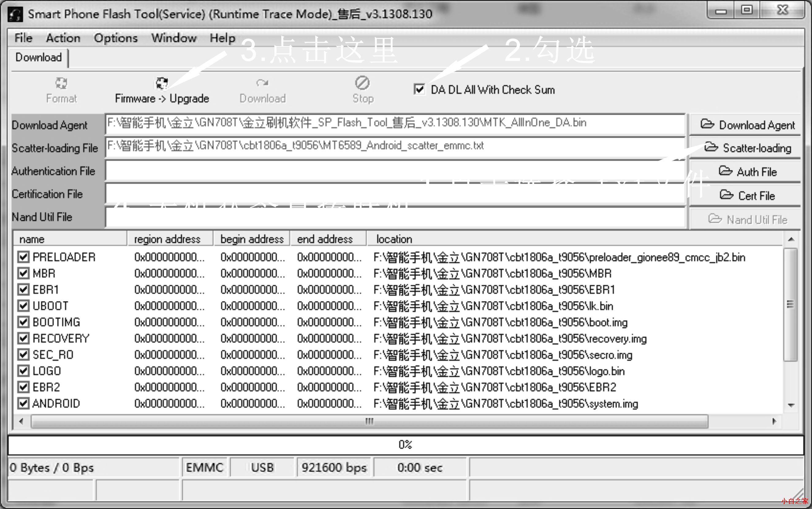Open the Window menu

[x=174, y=38]
